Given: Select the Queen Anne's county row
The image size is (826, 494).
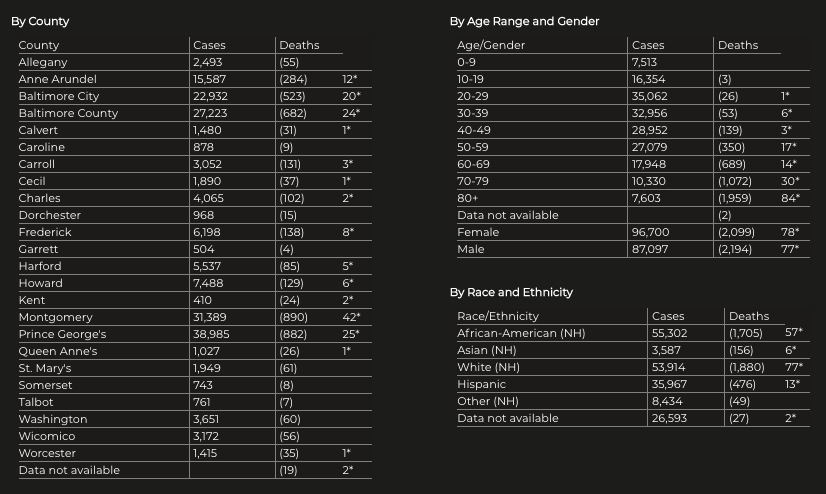Looking at the screenshot, I should [58, 351].
